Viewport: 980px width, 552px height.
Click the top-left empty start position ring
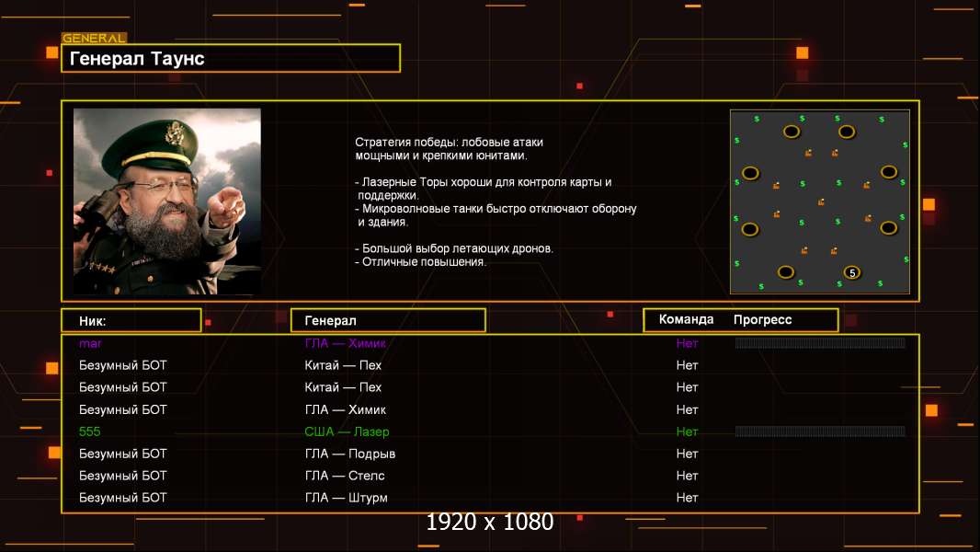[x=792, y=132]
